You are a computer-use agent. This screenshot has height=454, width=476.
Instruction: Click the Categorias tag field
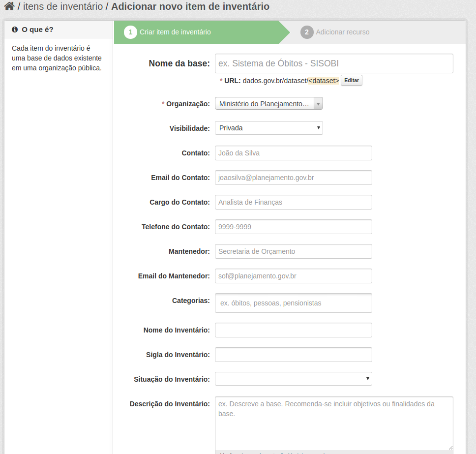click(x=293, y=303)
